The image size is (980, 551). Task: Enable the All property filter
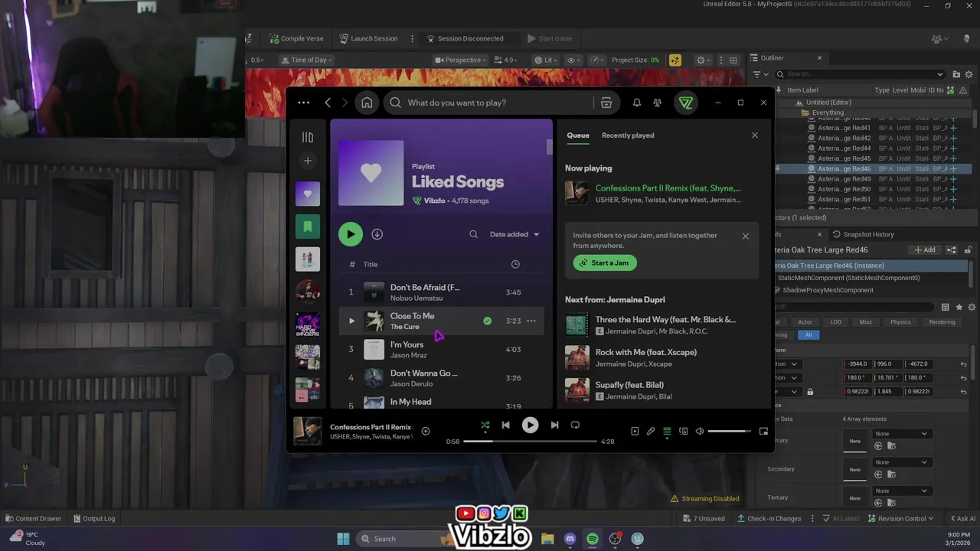click(x=808, y=334)
